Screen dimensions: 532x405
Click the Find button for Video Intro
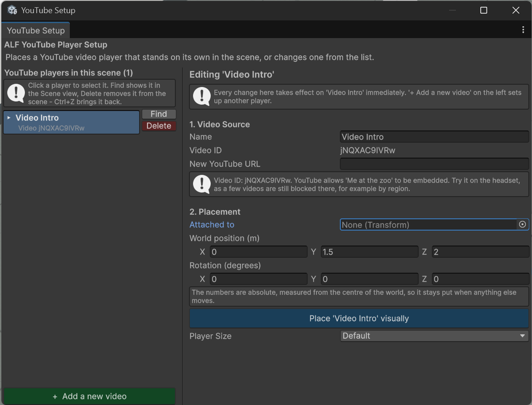point(159,114)
